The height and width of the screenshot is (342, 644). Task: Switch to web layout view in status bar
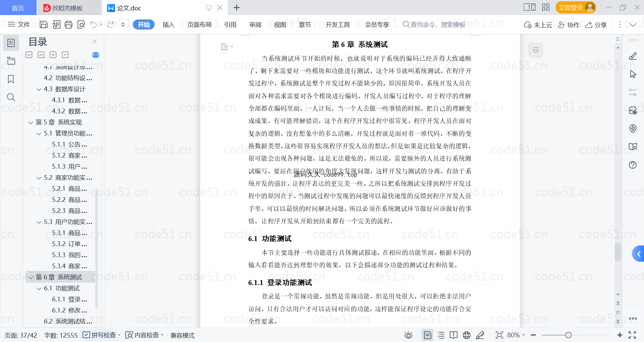click(x=467, y=335)
